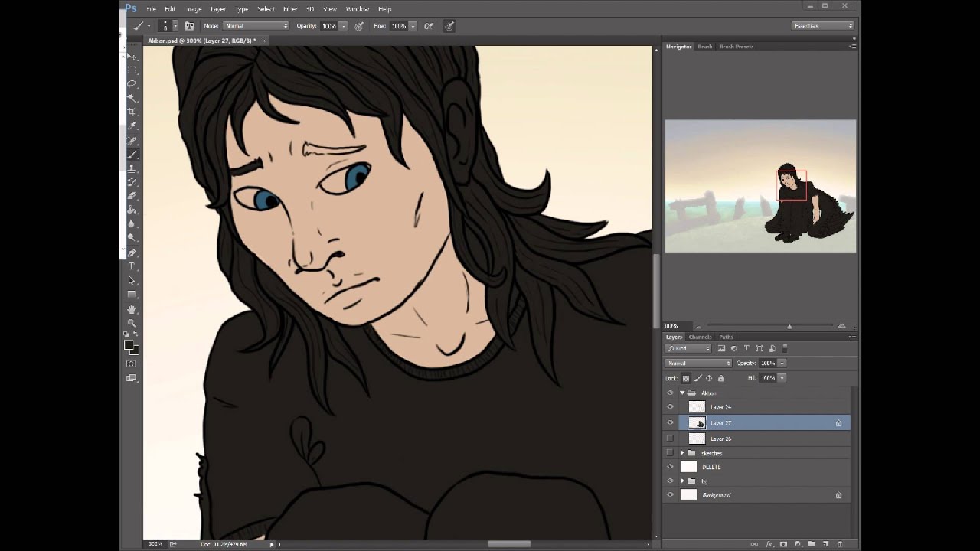Open the layer blend mode dropdown
980x551 pixels.
(x=698, y=364)
